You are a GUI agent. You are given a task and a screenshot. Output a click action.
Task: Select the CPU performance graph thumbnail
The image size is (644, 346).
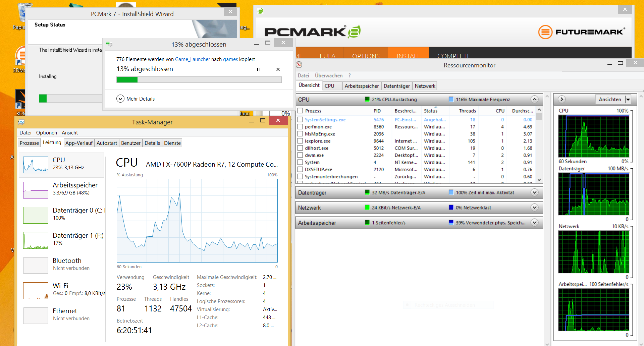36,165
